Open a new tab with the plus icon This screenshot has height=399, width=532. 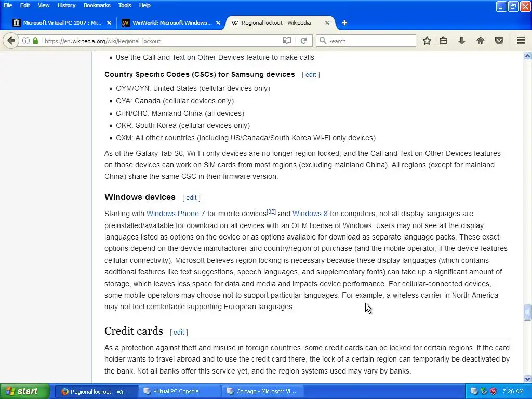pos(344,23)
